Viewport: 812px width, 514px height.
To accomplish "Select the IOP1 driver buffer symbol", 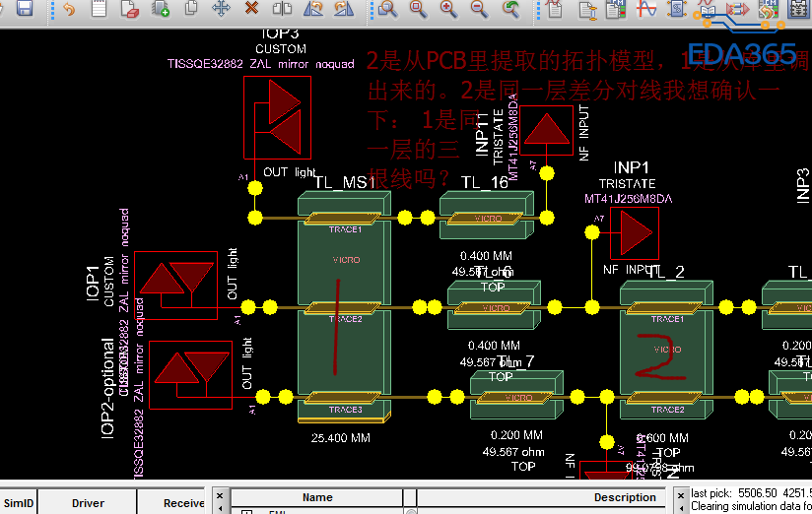I will [174, 281].
